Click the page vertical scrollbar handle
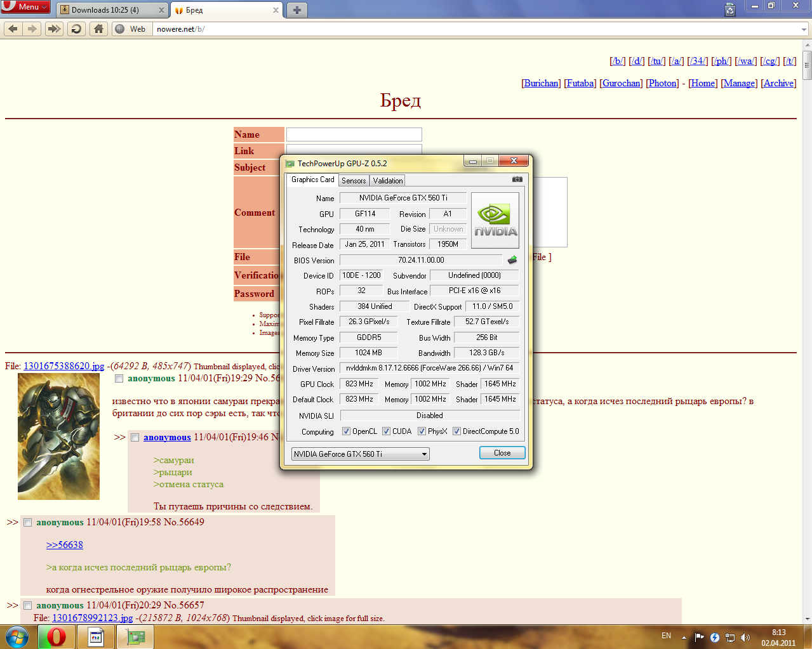Viewport: 812px width, 649px height. 807,65
